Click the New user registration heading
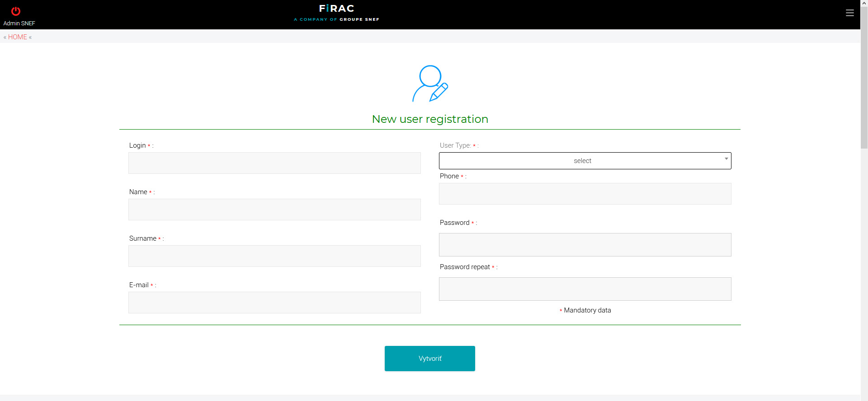This screenshot has height=401, width=868. (x=430, y=119)
